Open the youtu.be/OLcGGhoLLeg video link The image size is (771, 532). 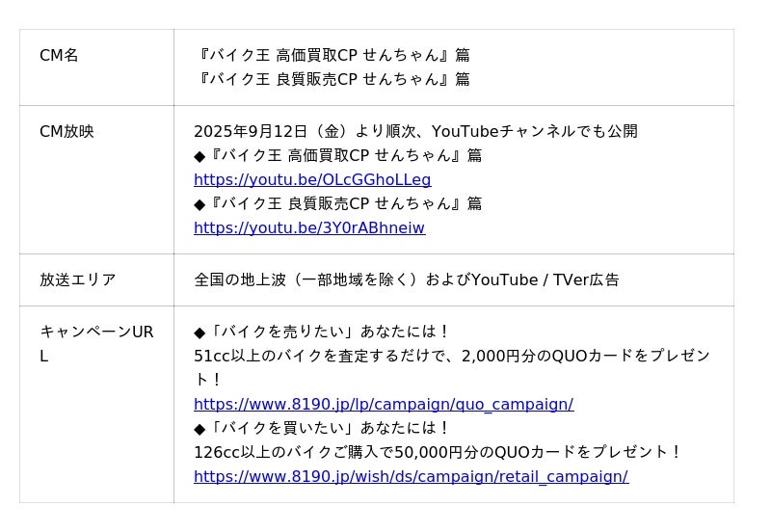(x=312, y=180)
